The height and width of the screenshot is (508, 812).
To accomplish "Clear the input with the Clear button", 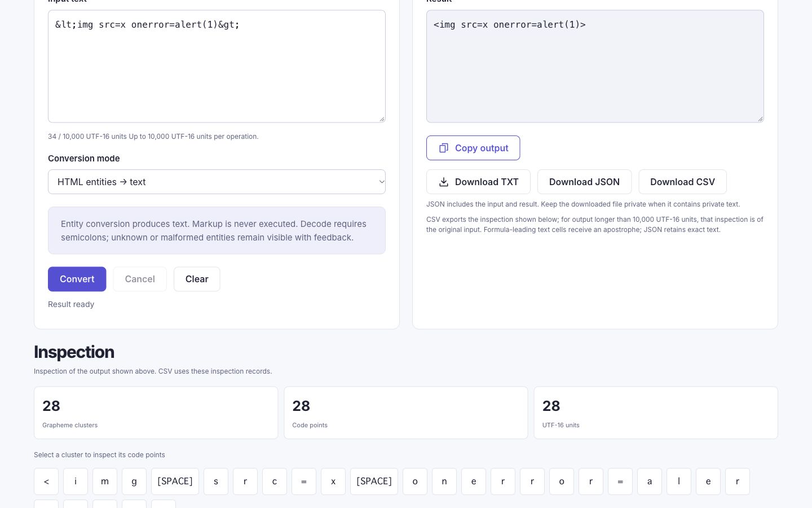I will click(x=197, y=279).
